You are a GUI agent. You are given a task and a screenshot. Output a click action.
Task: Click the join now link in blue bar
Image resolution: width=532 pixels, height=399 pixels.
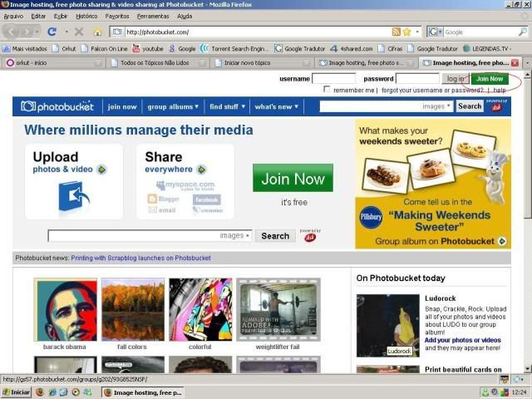coord(122,106)
